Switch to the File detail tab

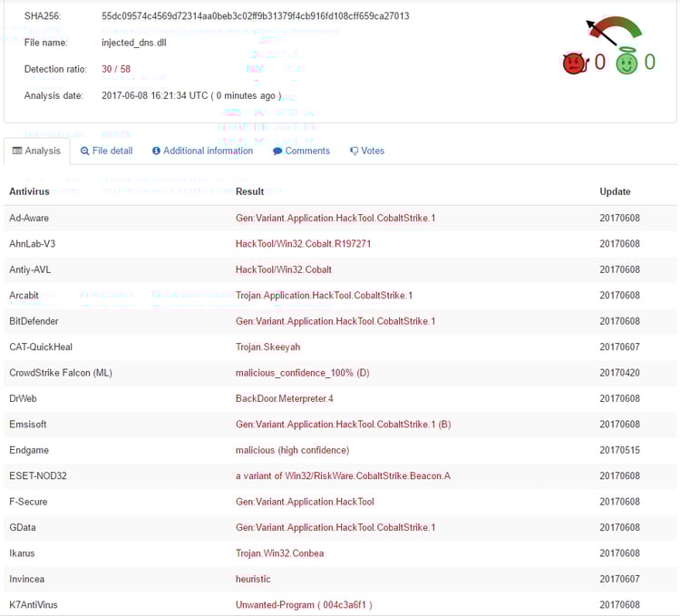click(x=112, y=151)
